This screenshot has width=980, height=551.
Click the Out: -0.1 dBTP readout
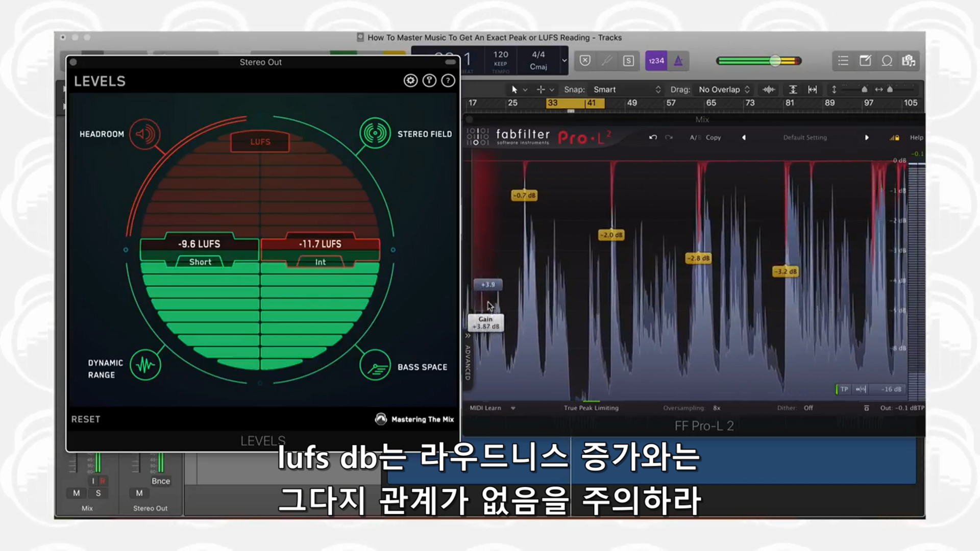[x=902, y=408]
